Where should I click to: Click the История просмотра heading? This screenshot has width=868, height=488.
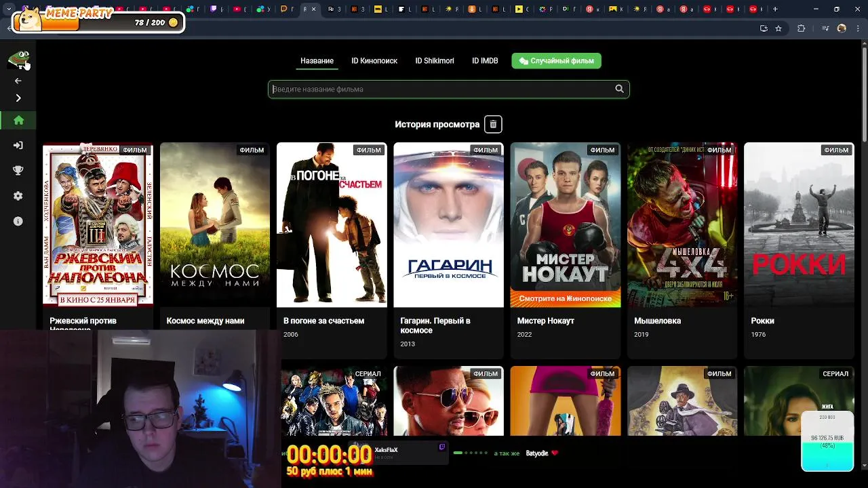(x=437, y=124)
